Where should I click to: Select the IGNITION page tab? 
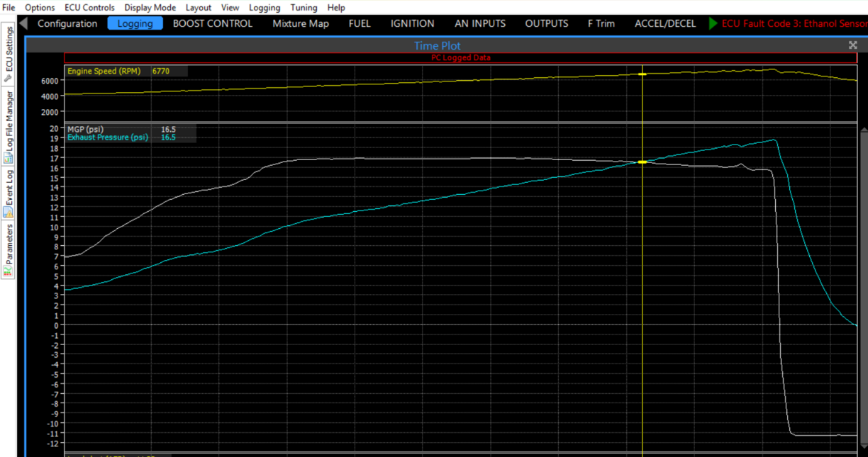tap(412, 23)
